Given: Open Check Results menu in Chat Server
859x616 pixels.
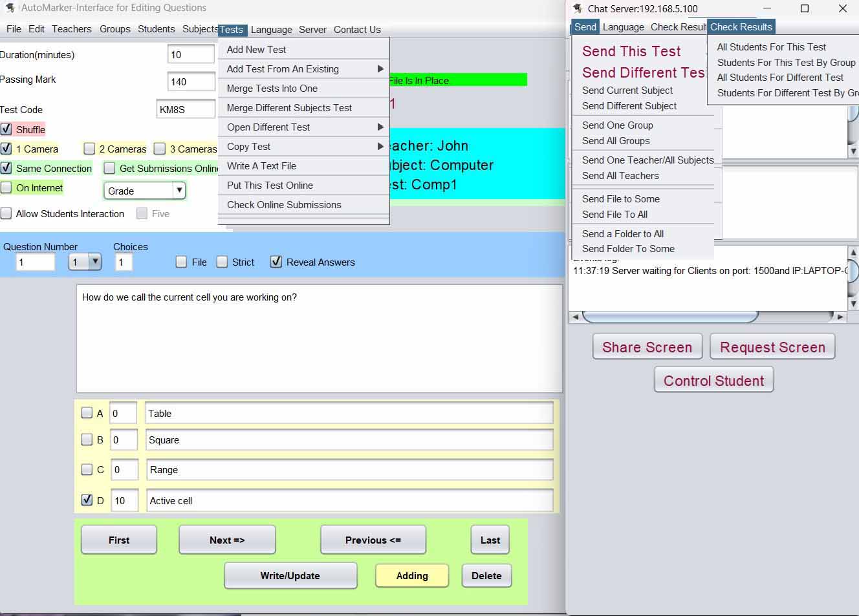Looking at the screenshot, I should click(741, 27).
